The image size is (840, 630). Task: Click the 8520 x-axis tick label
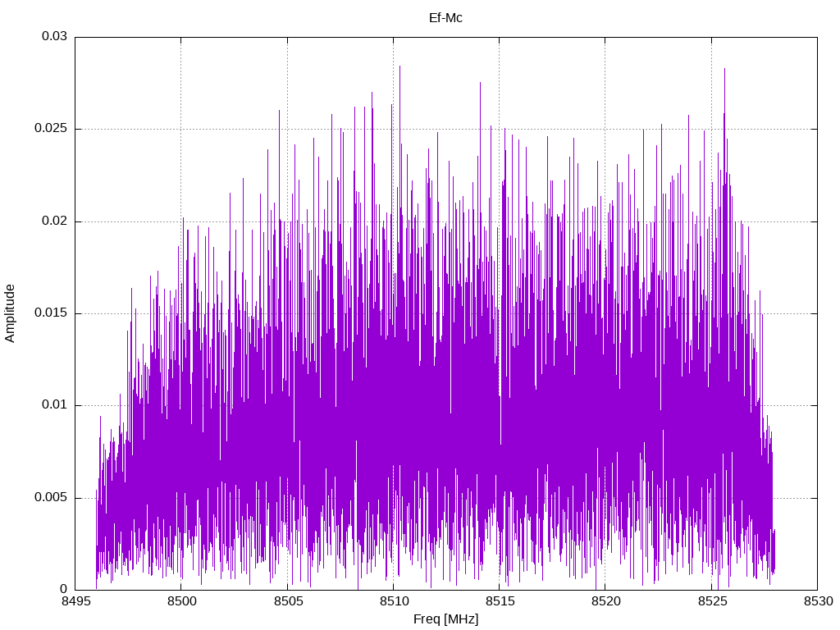[x=606, y=601]
